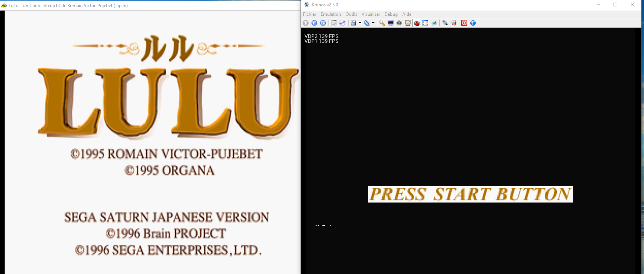This screenshot has height=274, width=644.
Task: Click the red power quit icon
Action: (464, 23)
